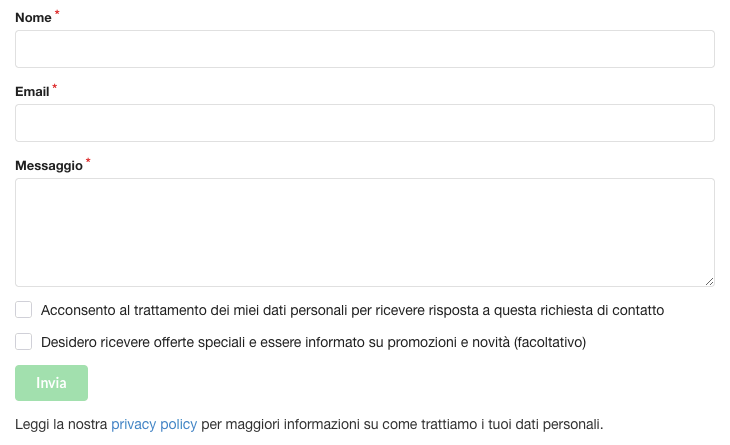Image resolution: width=730 pixels, height=445 pixels.
Task: Click the Email field label
Action: click(32, 92)
